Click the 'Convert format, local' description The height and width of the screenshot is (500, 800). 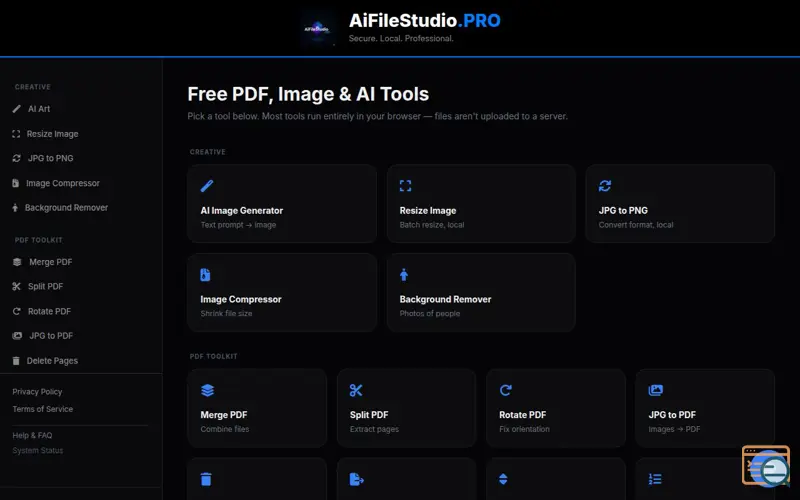coord(636,225)
